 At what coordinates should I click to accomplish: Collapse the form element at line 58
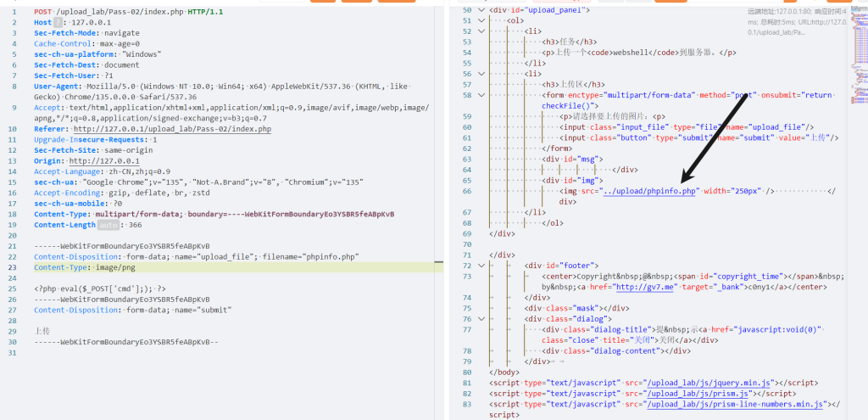point(481,95)
